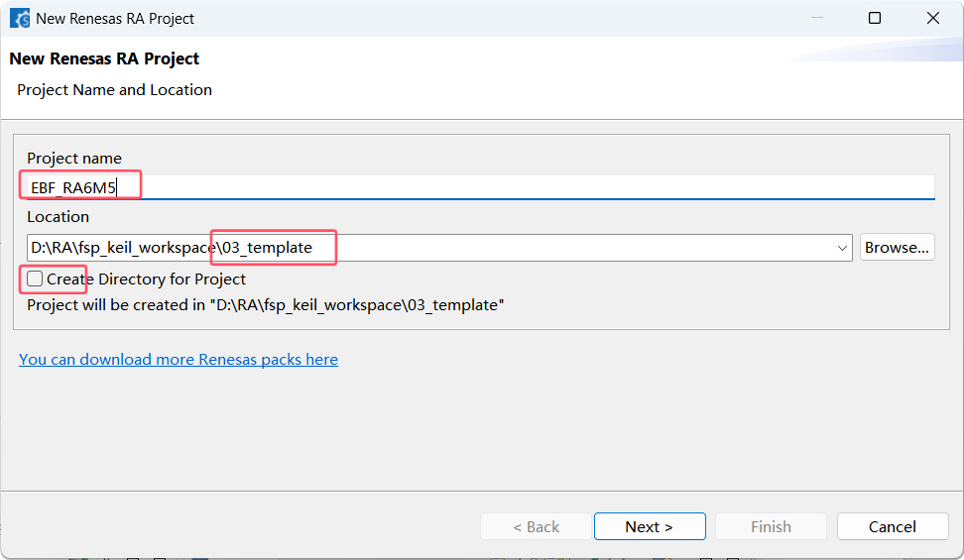Go to the Next wizard page
This screenshot has width=964, height=560.
point(650,527)
